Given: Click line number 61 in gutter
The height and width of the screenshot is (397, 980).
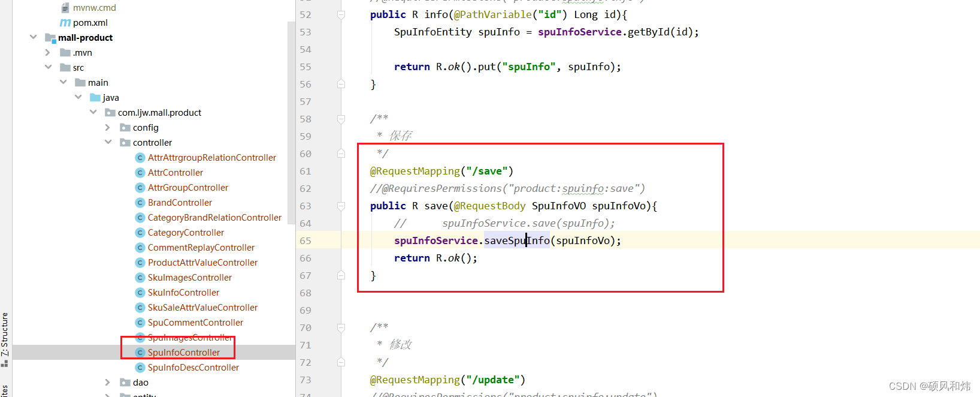Looking at the screenshot, I should click(306, 171).
